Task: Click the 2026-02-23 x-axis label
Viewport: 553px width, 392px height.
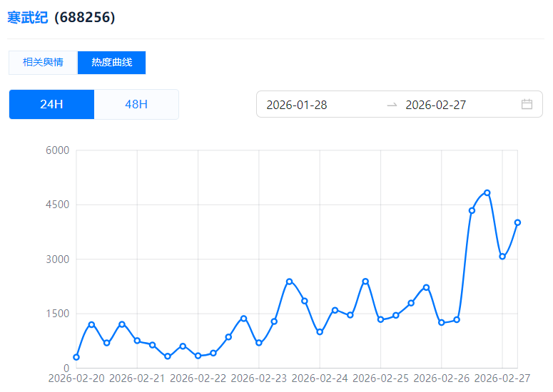Action: (259, 378)
